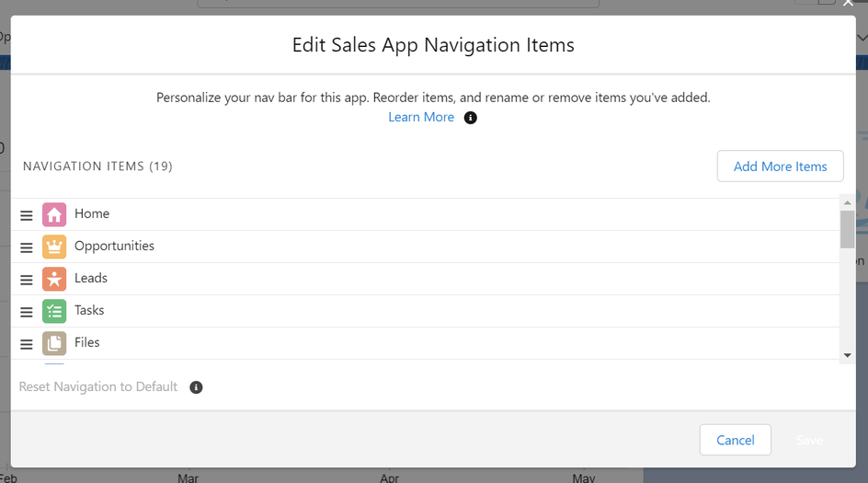Click info icon beside Reset Navigation

(x=196, y=387)
